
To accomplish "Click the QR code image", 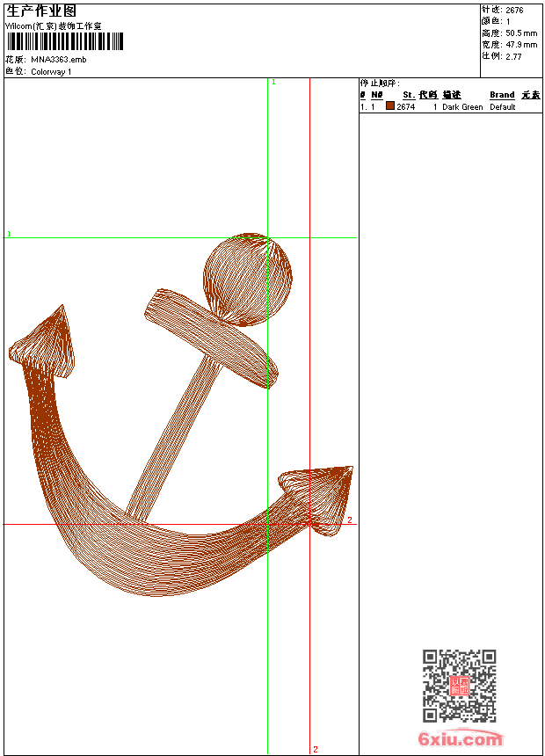I will tap(459, 686).
